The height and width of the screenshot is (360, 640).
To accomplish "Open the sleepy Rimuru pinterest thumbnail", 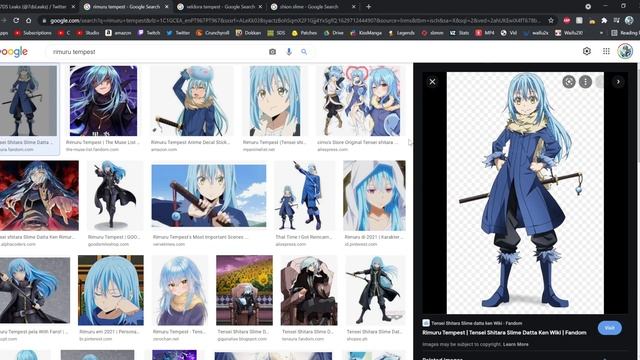I will point(111,290).
